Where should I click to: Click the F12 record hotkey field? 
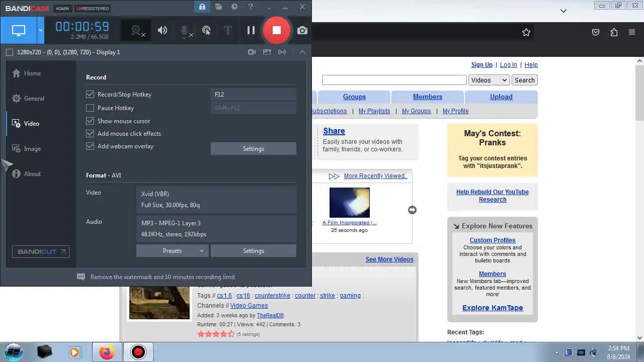coord(254,95)
